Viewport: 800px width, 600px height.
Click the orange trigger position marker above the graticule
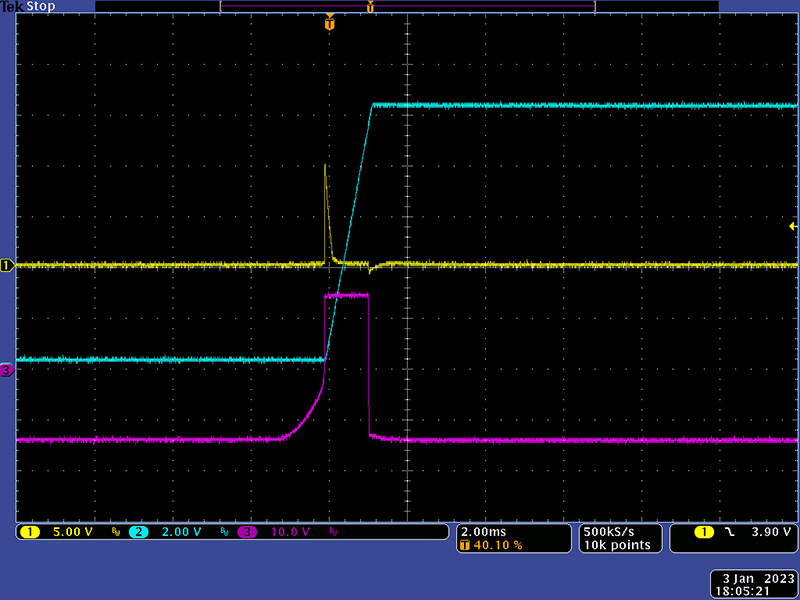329,23
